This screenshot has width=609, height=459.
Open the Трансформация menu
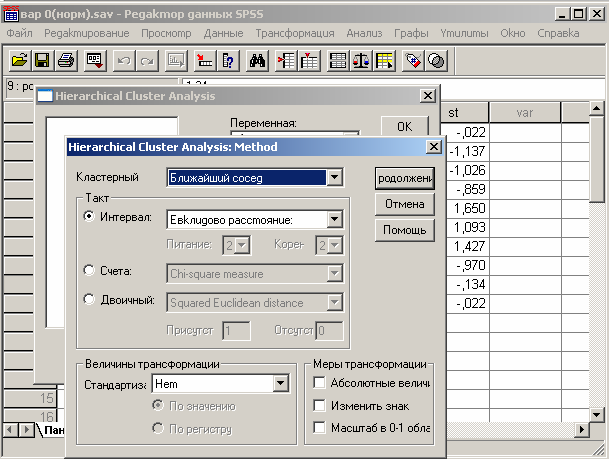click(x=295, y=33)
